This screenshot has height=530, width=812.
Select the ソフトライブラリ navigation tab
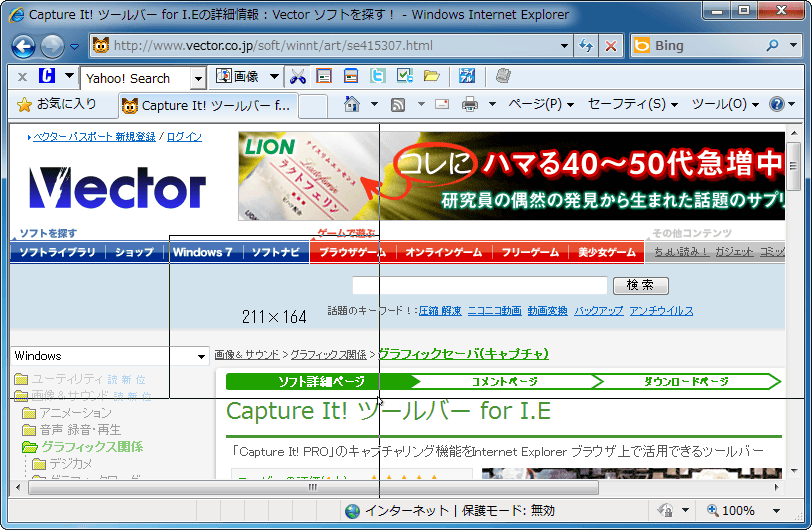[57, 252]
